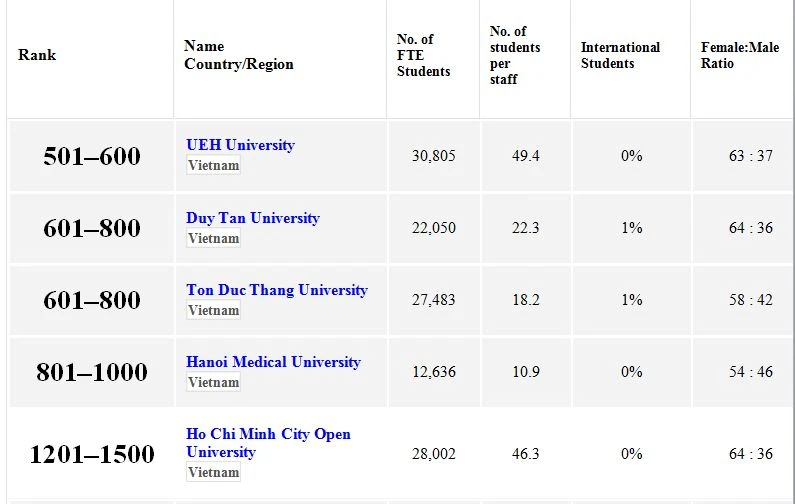Screen dimensions: 795x504
Task: Click the 501–600 rank cell
Action: 92,157
